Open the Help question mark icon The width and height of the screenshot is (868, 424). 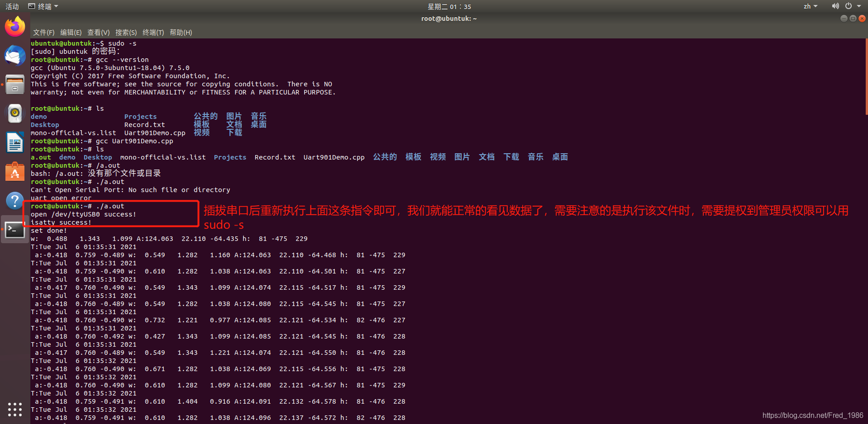point(15,200)
